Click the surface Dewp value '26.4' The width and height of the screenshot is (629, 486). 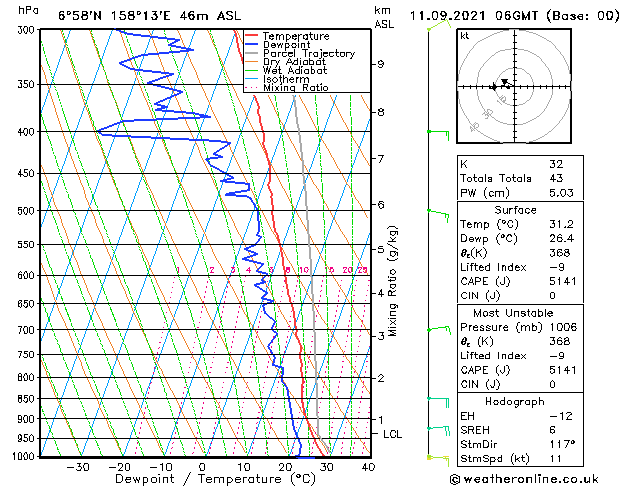pos(561,238)
